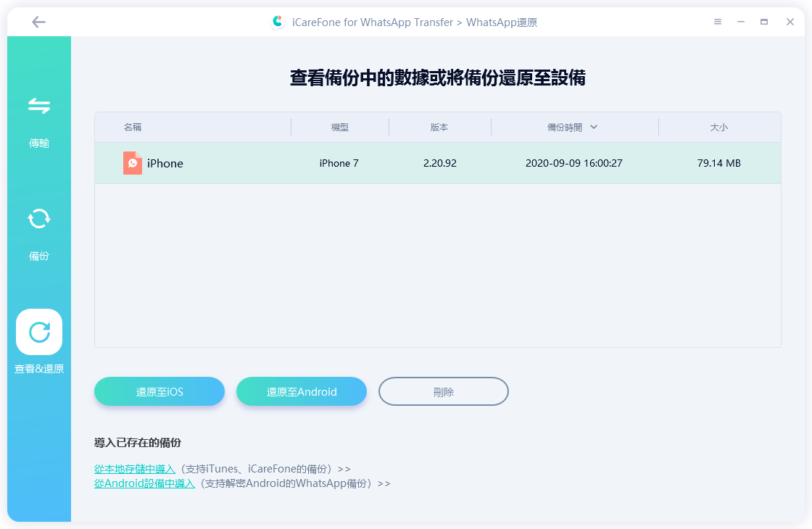Image resolution: width=812 pixels, height=529 pixels.
Task: Minimize the iCareFone window
Action: coord(741,22)
